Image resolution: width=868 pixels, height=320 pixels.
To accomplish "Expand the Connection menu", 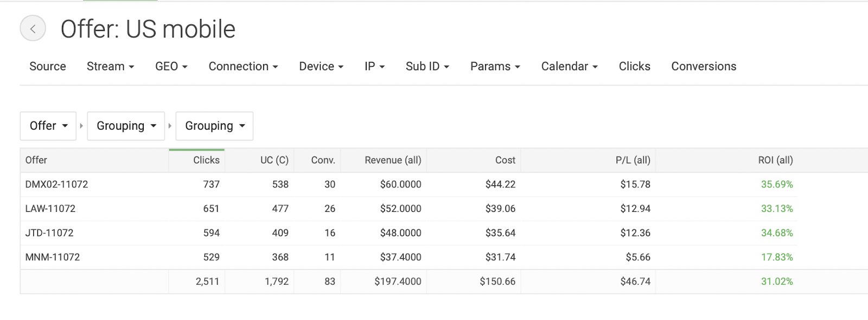I will [243, 66].
